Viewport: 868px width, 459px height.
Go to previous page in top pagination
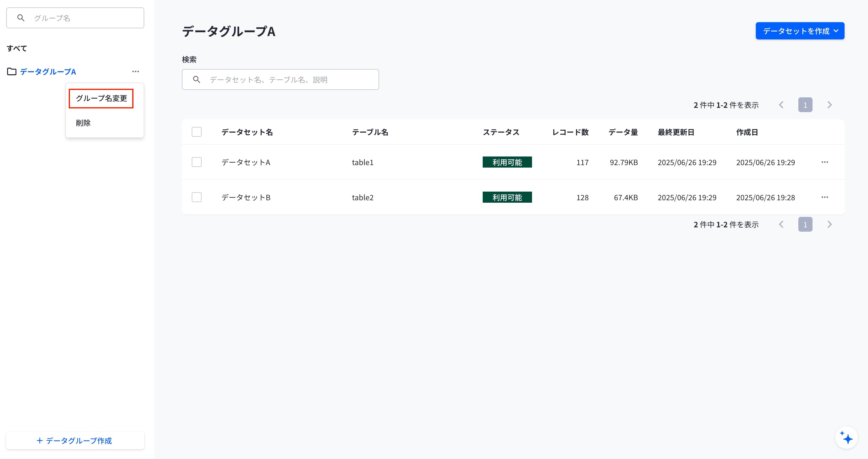click(x=781, y=105)
